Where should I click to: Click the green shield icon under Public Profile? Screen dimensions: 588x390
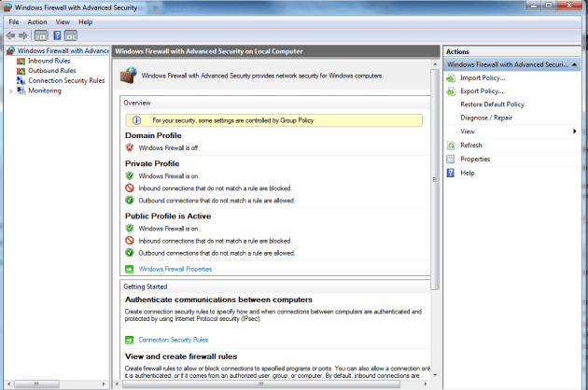(x=130, y=229)
